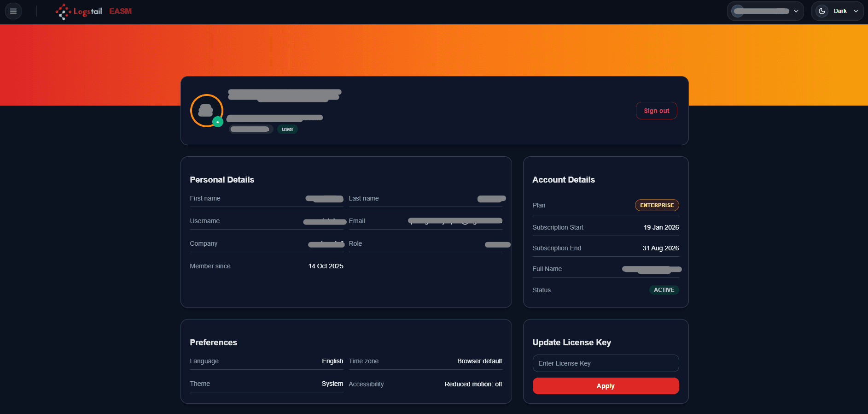Viewport: 868px width, 414px height.
Task: Click the 14 Oct 2025 member date
Action: pos(326,266)
